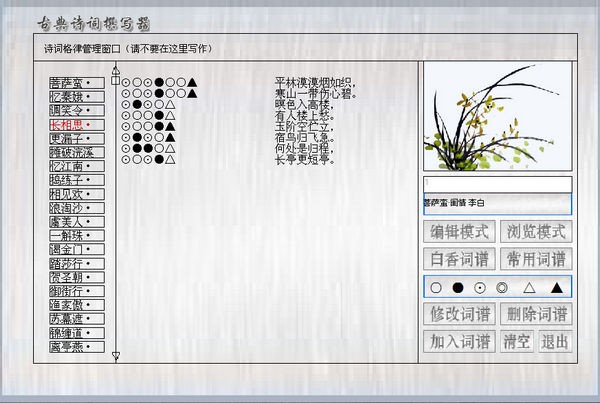This screenshot has height=403, width=600.
Task: Click the square scrollbar thumb beside the list
Action: (x=116, y=80)
